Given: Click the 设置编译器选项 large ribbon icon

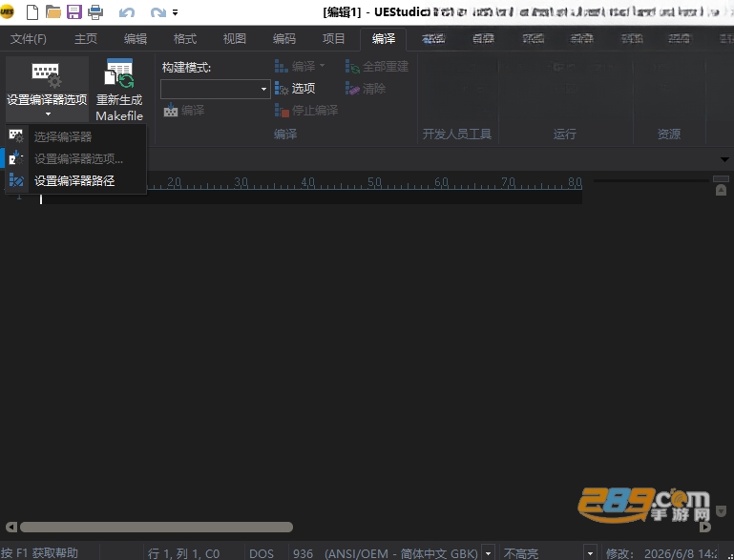Looking at the screenshot, I should pyautogui.click(x=46, y=74).
